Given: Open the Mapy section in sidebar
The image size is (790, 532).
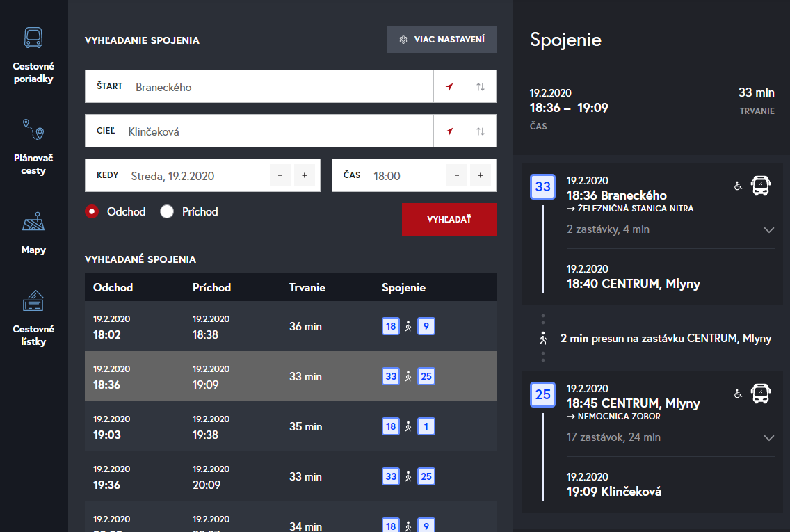Looking at the screenshot, I should pyautogui.click(x=33, y=223).
